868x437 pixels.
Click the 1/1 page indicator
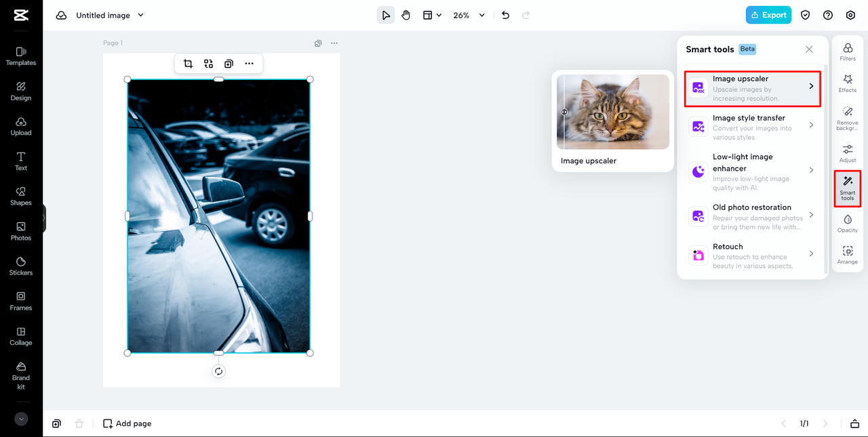point(804,423)
